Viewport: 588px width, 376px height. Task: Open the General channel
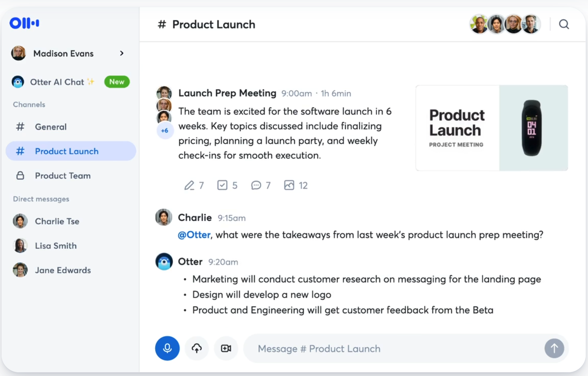[51, 127]
